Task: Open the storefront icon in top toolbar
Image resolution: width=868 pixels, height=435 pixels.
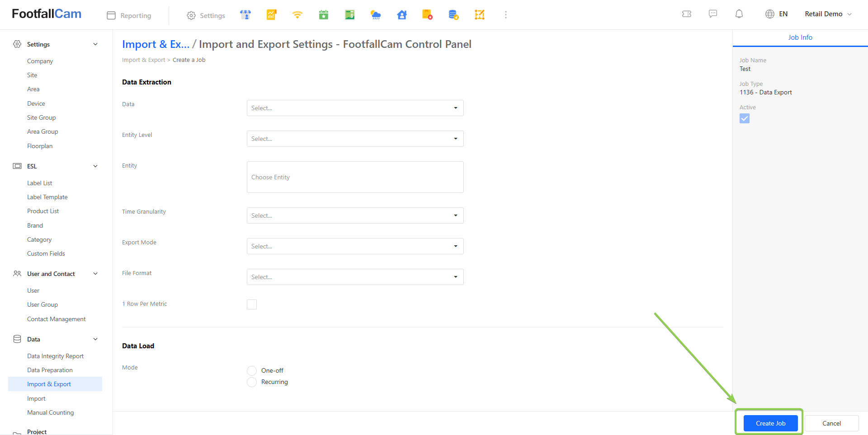Action: (x=245, y=15)
